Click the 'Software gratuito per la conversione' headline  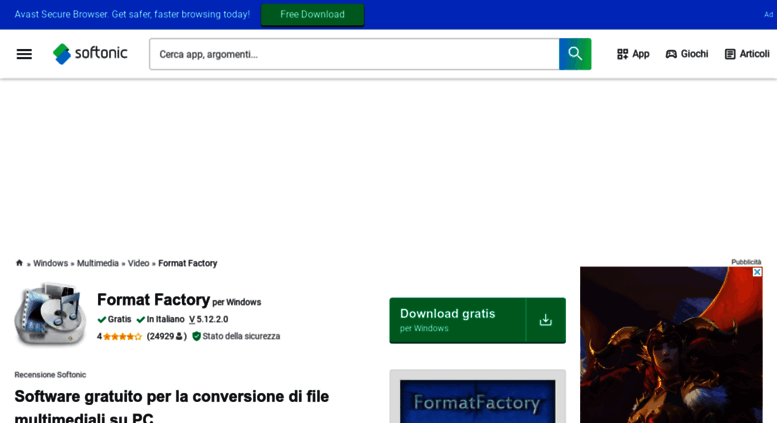click(171, 406)
